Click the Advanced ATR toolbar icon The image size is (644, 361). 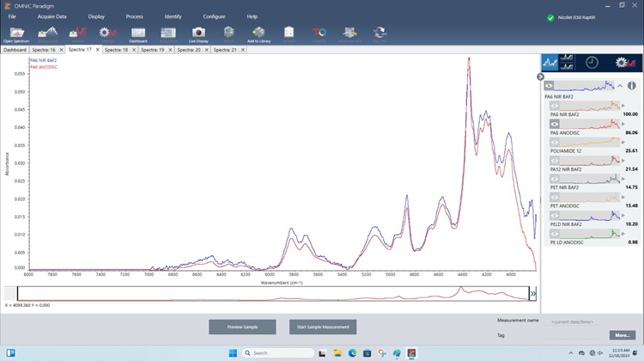(349, 34)
